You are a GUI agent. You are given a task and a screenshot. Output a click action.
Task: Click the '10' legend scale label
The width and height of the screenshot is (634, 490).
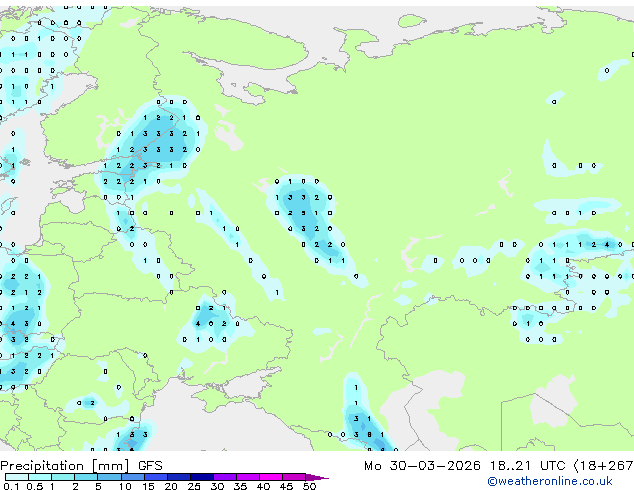pyautogui.click(x=125, y=486)
